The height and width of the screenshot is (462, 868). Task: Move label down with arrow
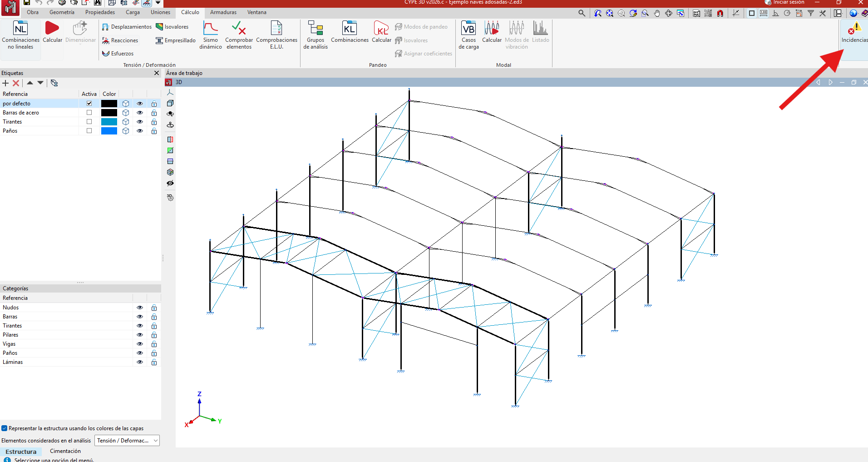click(40, 83)
